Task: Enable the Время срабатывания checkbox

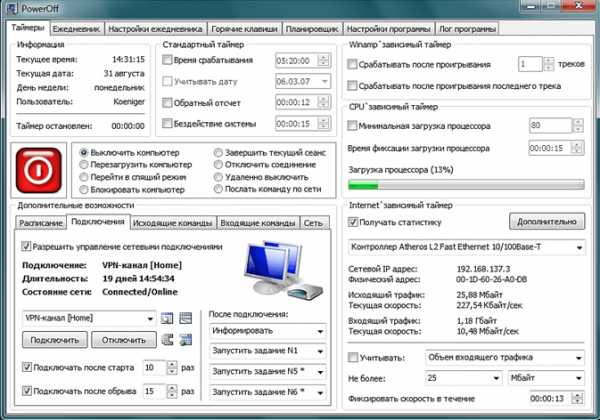Action: [x=167, y=61]
